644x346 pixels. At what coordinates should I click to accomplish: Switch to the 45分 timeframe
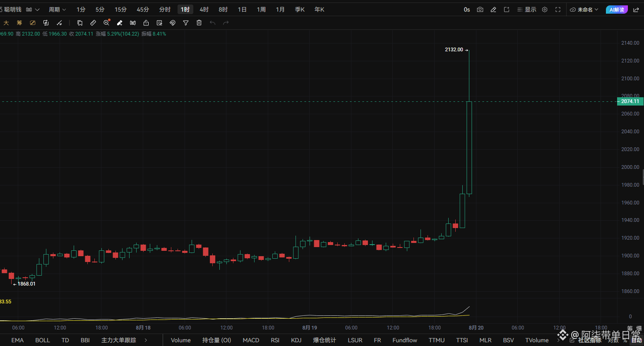pos(143,10)
